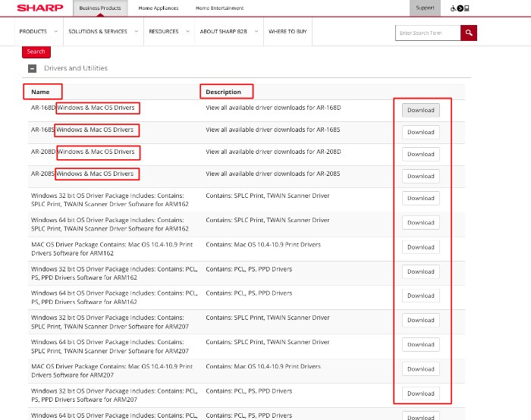Download the AR-208S drivers
This screenshot has width=531, height=420.
click(421, 177)
